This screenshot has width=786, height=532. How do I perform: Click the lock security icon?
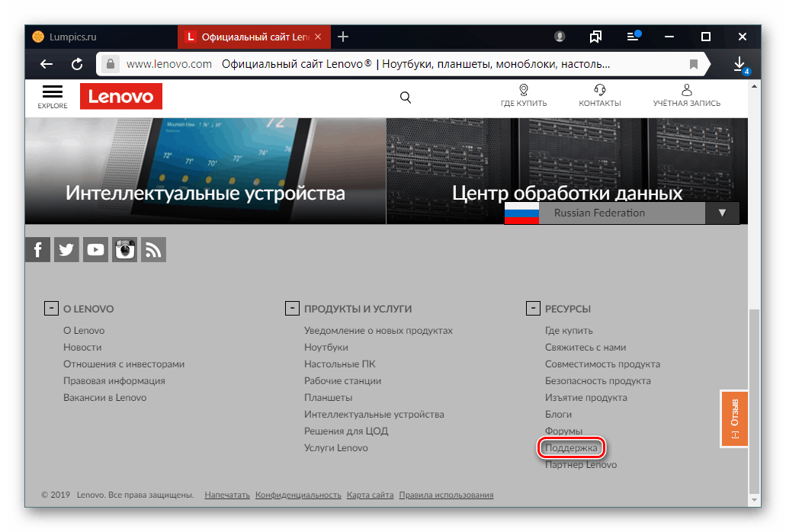(111, 64)
